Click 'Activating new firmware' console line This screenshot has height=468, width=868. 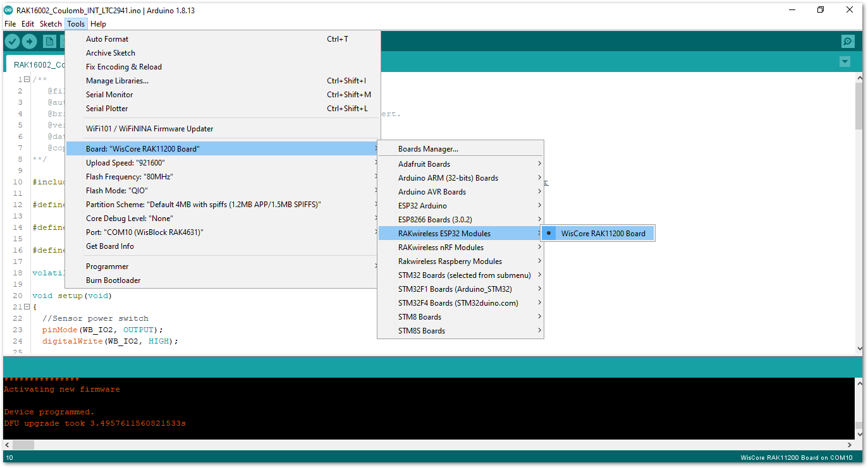[x=61, y=389]
